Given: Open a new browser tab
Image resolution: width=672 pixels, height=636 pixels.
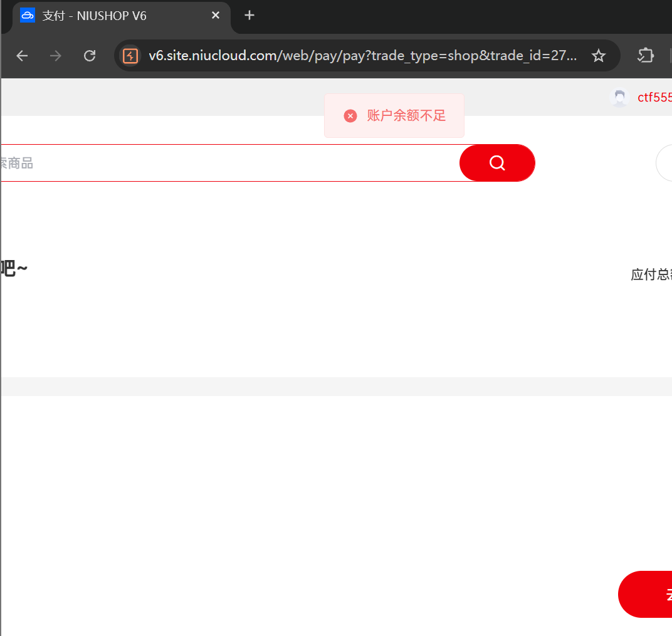Looking at the screenshot, I should [249, 16].
